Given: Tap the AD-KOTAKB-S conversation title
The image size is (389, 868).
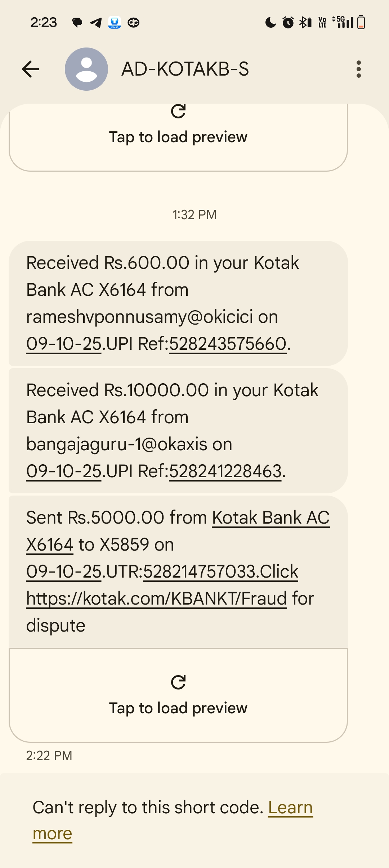Looking at the screenshot, I should (x=185, y=69).
